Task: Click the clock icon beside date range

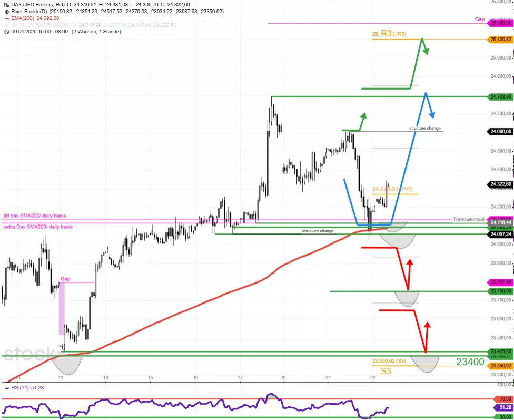Action: tap(6, 32)
